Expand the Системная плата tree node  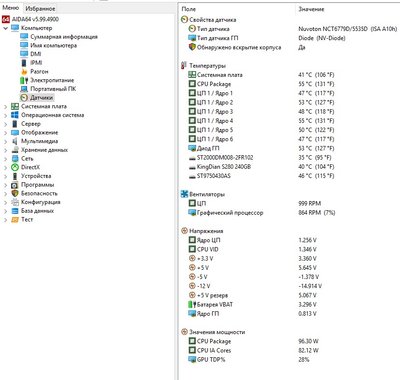click(x=5, y=107)
